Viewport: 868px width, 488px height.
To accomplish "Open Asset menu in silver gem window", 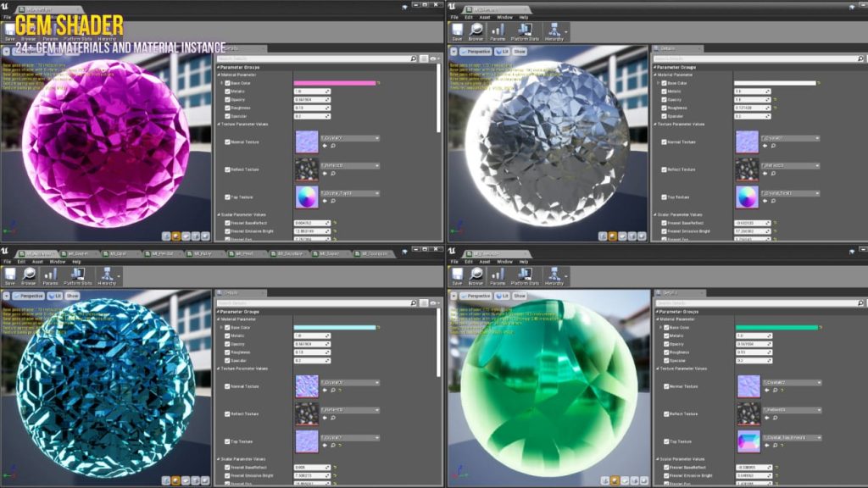I will tap(484, 17).
